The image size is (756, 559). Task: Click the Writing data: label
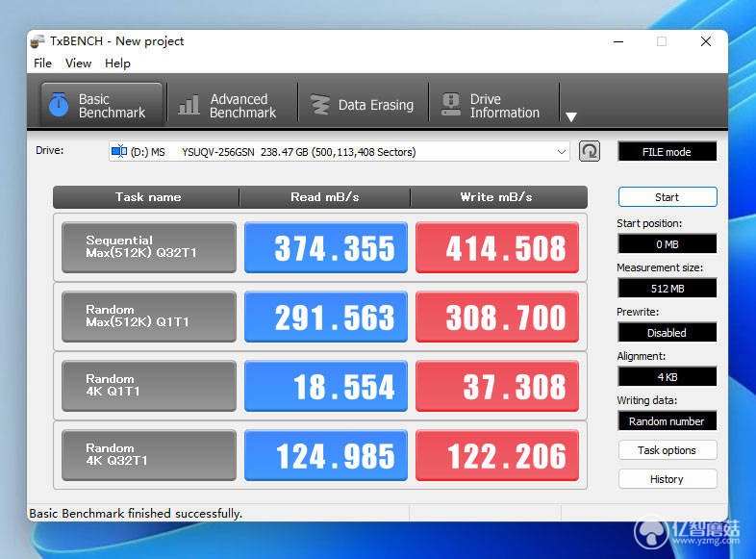click(x=646, y=400)
